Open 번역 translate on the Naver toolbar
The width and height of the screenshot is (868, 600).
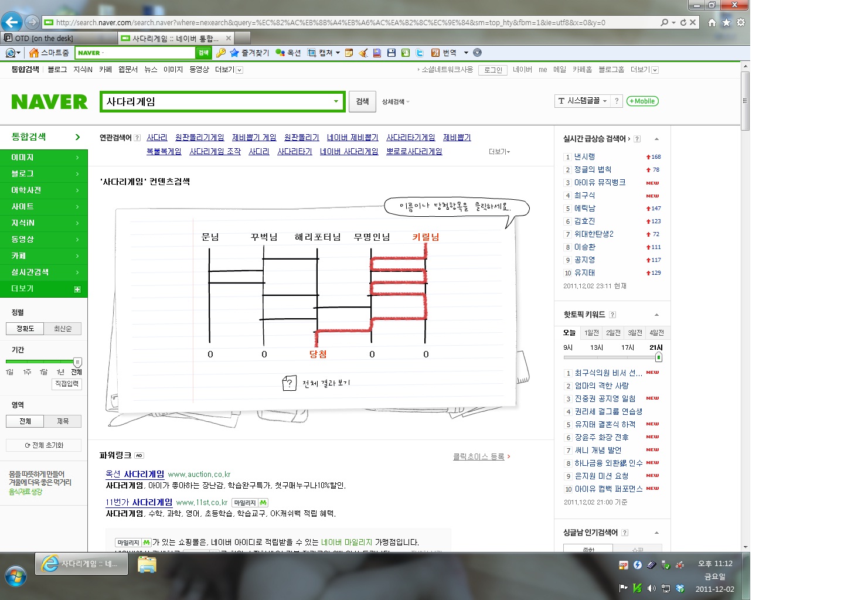[444, 53]
